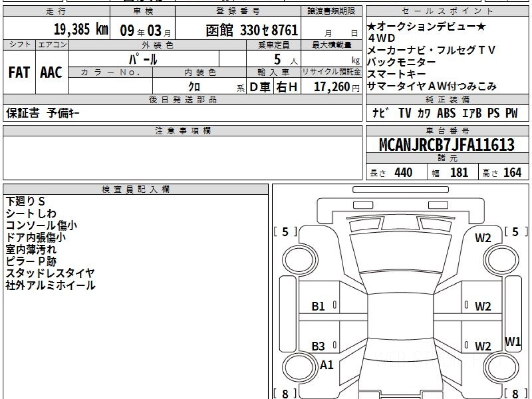The height and width of the screenshot is (399, 532).
Task: Click the 検査員記入欄 section header
Action: tap(136, 189)
